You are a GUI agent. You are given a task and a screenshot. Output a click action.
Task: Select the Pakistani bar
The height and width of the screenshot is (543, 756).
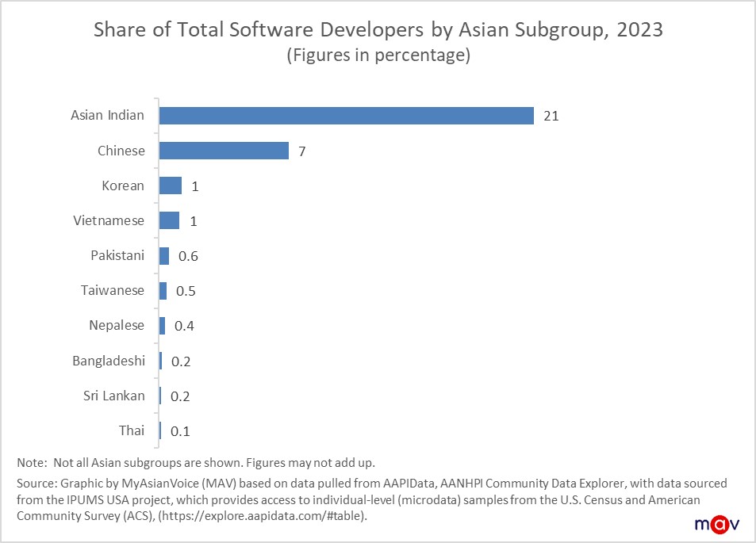tap(163, 255)
